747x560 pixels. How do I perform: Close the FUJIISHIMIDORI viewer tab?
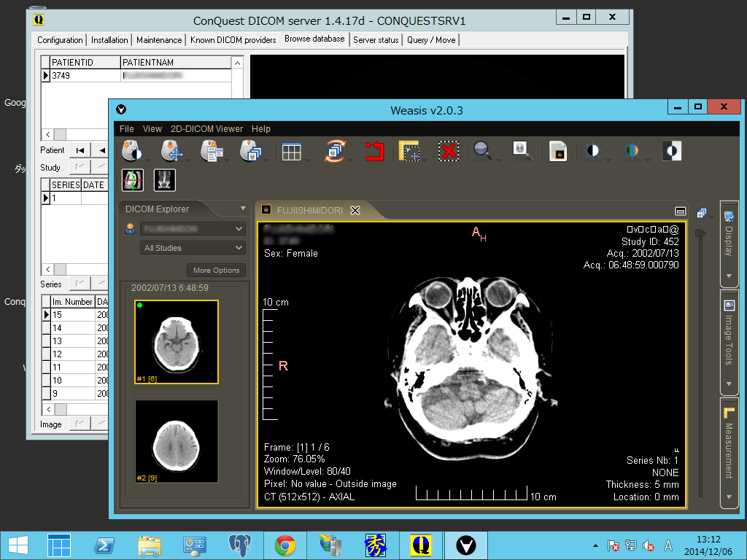[x=355, y=211]
